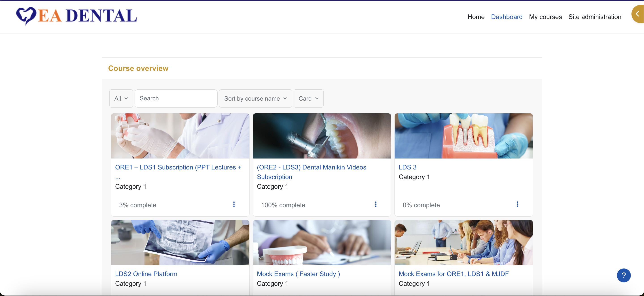Open ORE1 – LDS1 Subscription course link

[178, 167]
